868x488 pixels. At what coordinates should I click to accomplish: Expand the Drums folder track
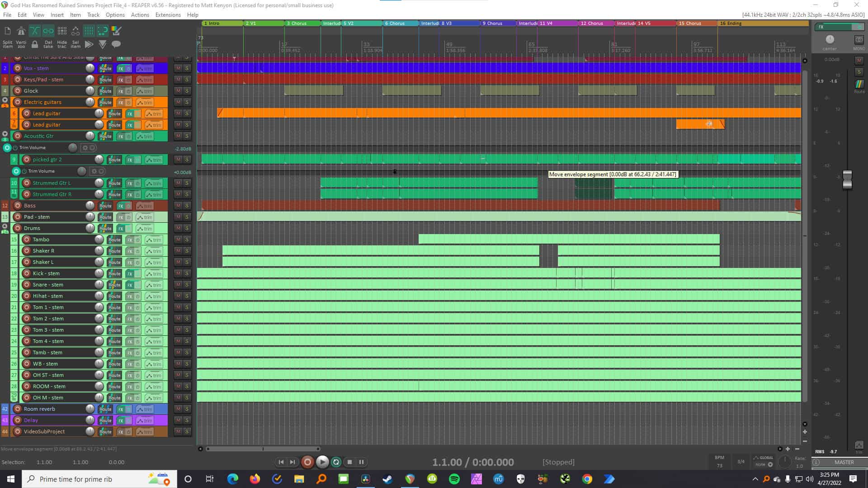click(5, 229)
